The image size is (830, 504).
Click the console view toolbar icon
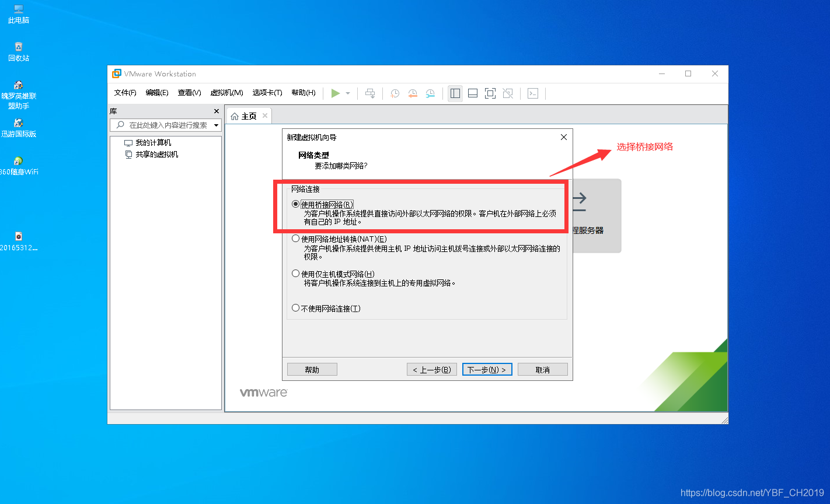point(533,93)
